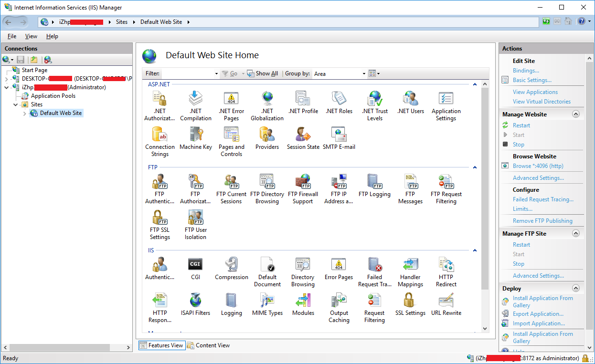Collapse the Sites tree node
595x364 pixels.
pos(16,104)
